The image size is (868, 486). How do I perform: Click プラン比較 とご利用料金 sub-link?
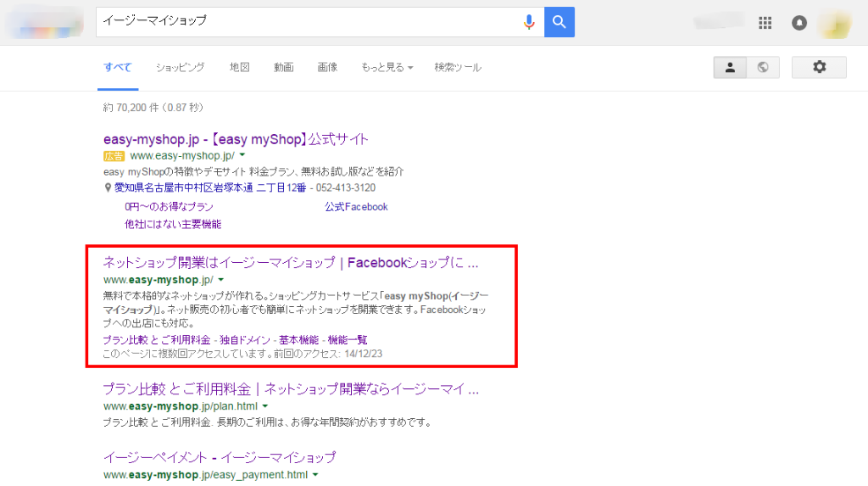(157, 340)
